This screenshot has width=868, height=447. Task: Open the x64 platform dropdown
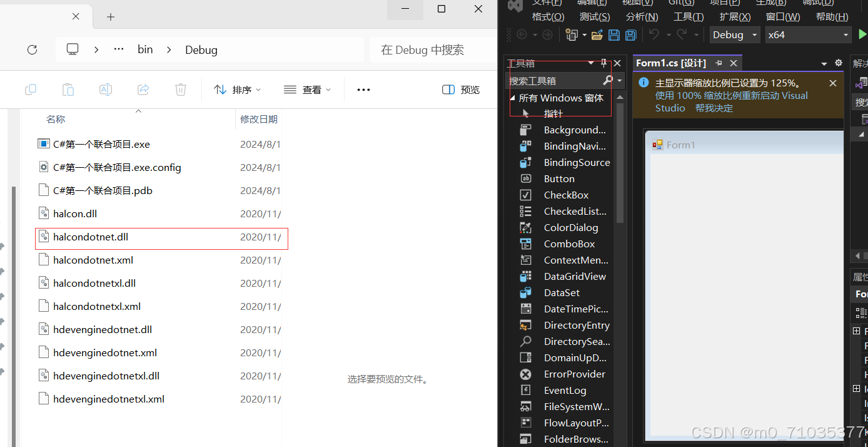point(809,35)
